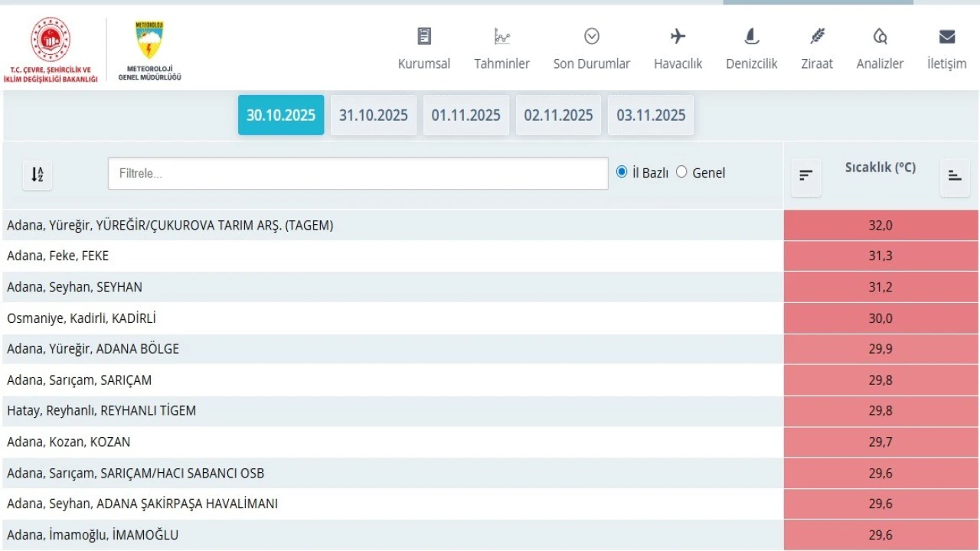Click the Kurumsal document icon
980x551 pixels.
(x=423, y=37)
